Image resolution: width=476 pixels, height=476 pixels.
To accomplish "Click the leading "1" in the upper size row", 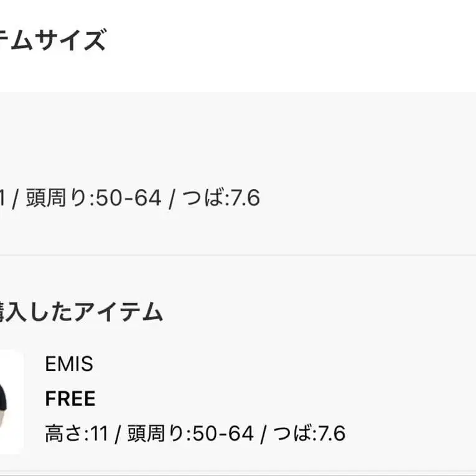I will tap(2, 198).
